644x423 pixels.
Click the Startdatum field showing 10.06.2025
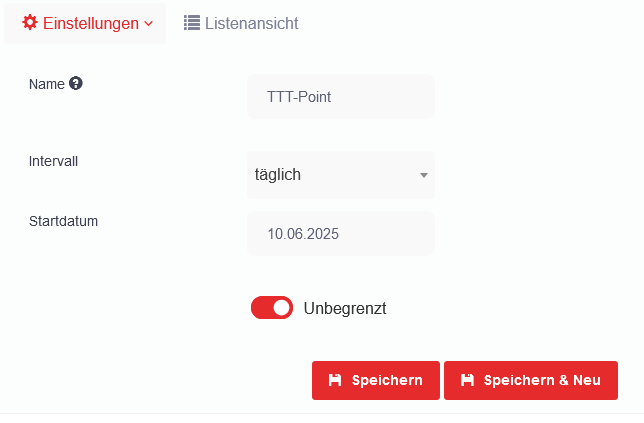340,234
